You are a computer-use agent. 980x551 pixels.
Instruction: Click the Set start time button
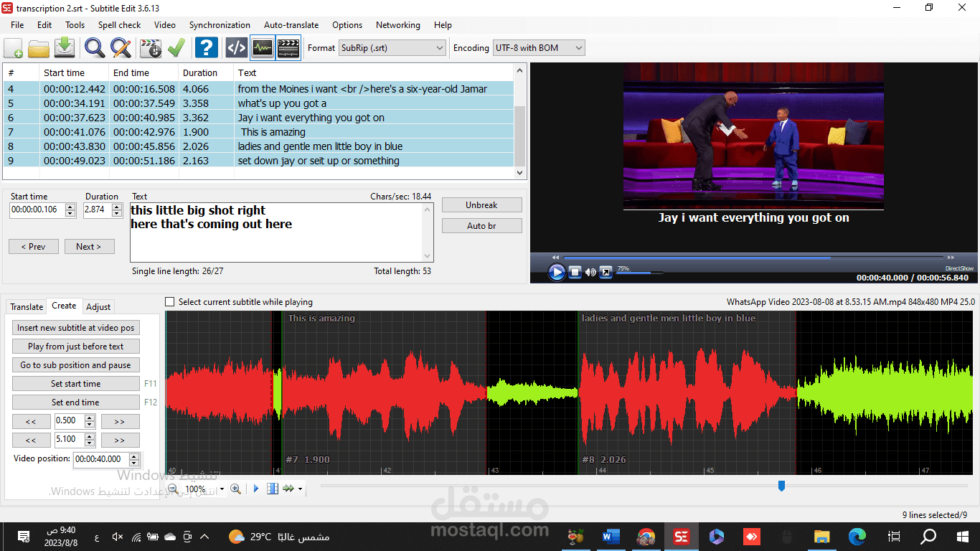click(76, 383)
